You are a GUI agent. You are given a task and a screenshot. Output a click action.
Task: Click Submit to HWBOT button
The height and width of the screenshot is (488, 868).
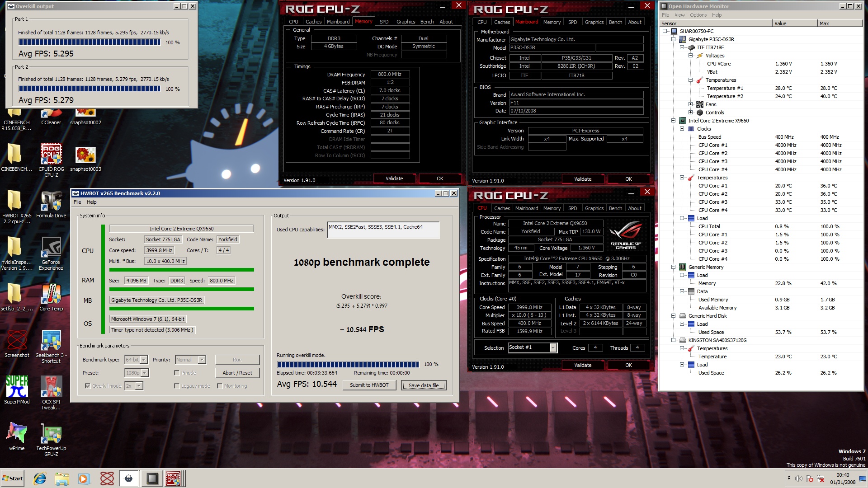(369, 385)
